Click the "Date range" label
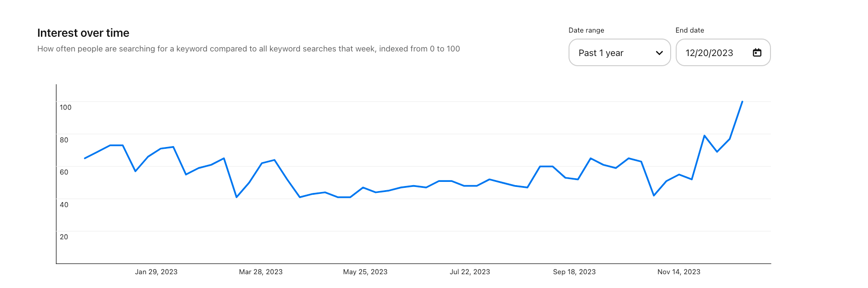868x288 pixels. point(586,30)
